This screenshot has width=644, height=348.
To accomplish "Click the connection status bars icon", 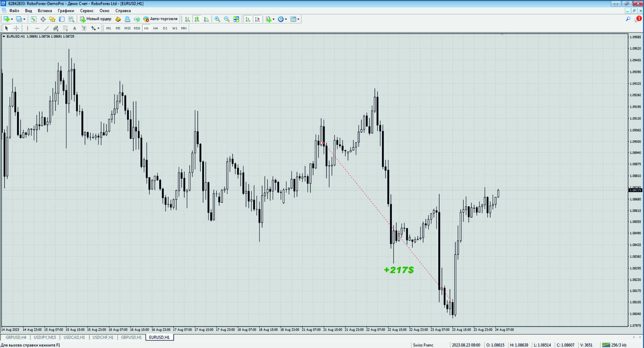I will tap(606, 345).
